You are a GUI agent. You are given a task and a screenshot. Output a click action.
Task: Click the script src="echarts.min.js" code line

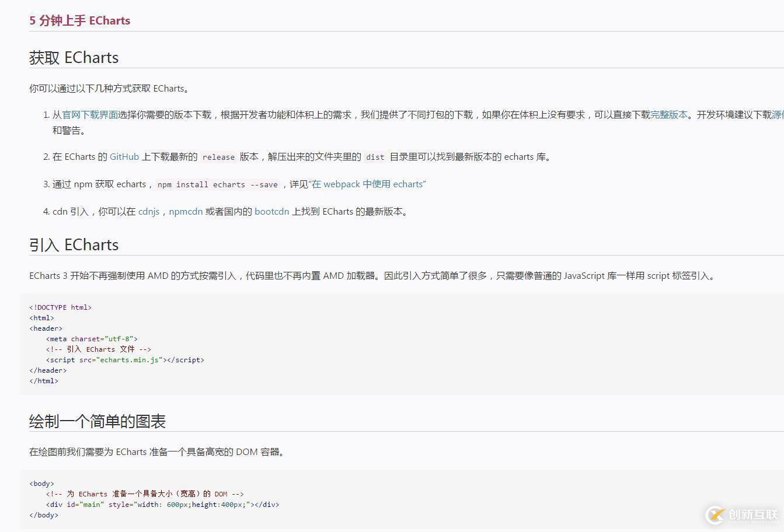point(125,360)
